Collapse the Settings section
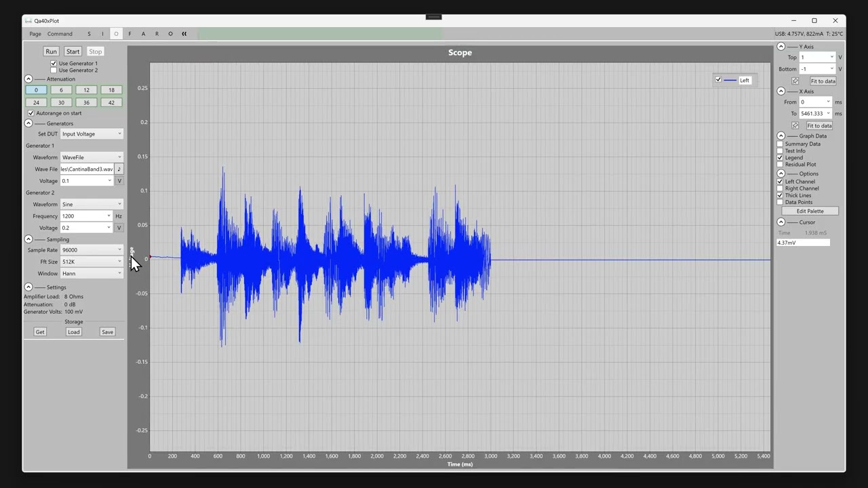 (28, 287)
